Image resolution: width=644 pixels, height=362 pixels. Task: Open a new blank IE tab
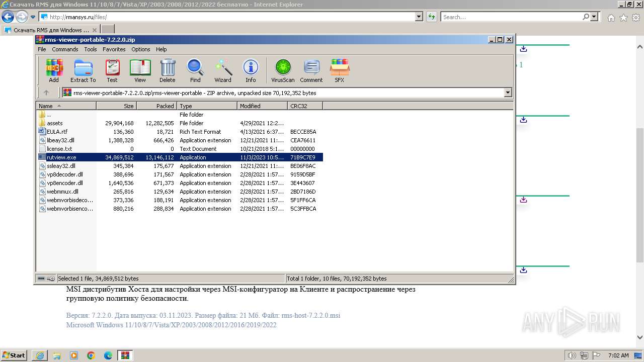(x=108, y=30)
